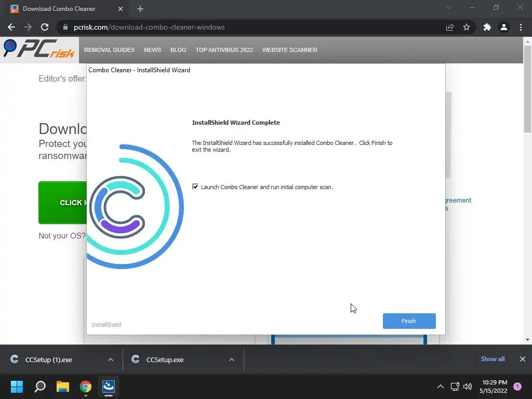Click Show all downloads
The image size is (532, 399).
[493, 359]
